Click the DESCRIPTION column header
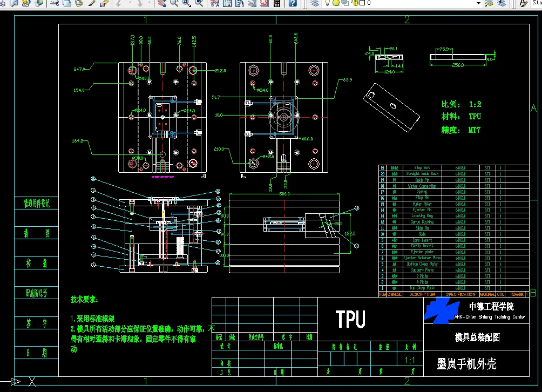This screenshot has height=392, width=542. tap(422, 294)
